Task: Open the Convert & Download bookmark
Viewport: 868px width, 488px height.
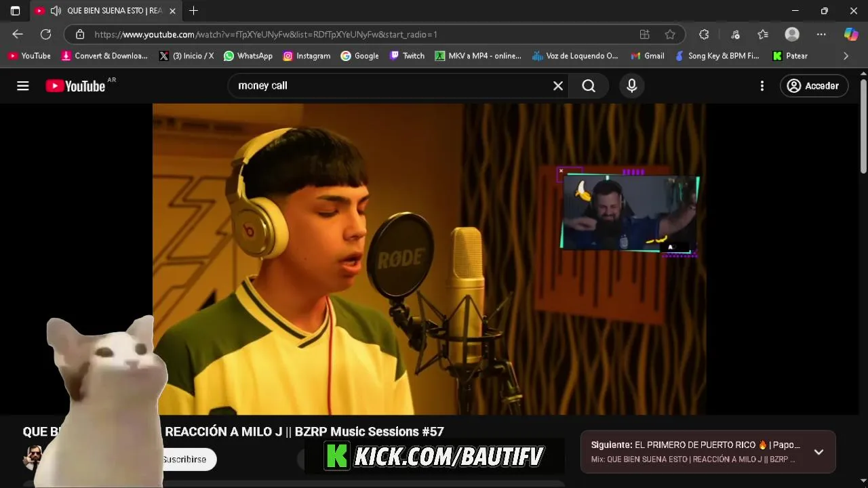Action: (104, 56)
